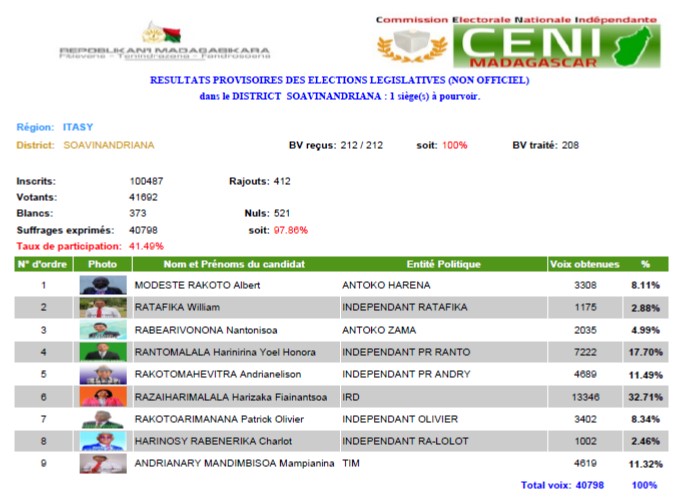Click the 'Entité Politique' column header

[443, 264]
